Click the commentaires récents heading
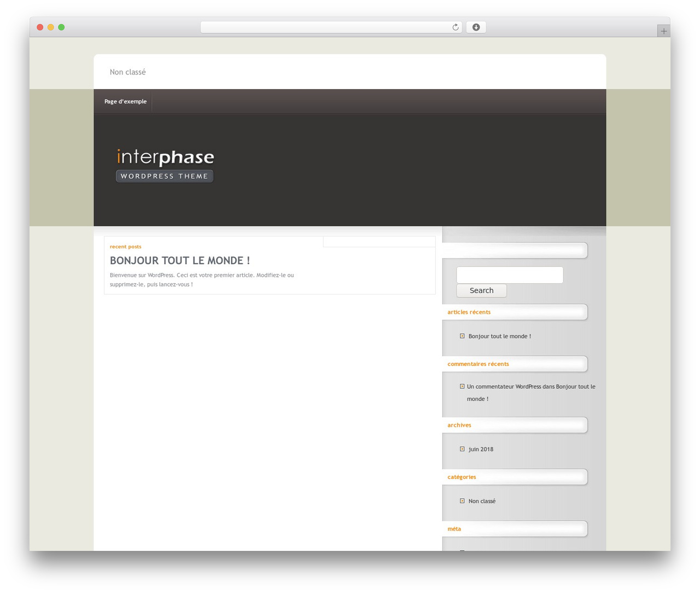Viewport: 700px width, 593px height. [x=478, y=364]
